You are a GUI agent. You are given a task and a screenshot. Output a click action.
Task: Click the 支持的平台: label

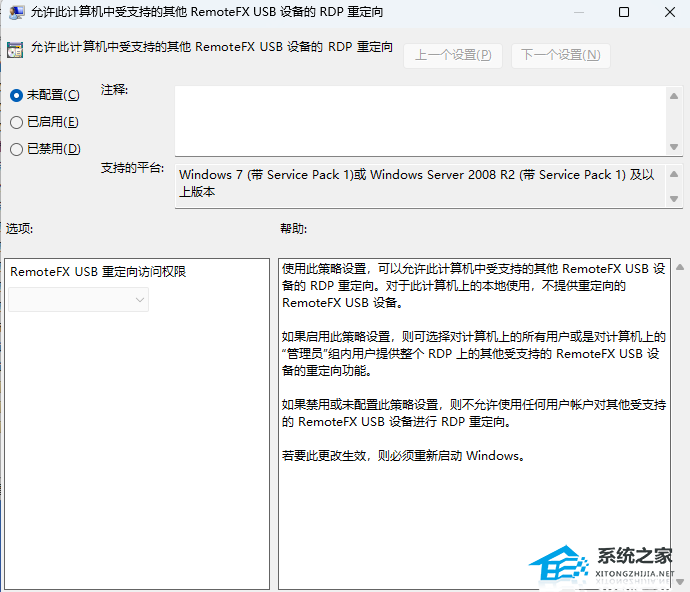tap(132, 168)
